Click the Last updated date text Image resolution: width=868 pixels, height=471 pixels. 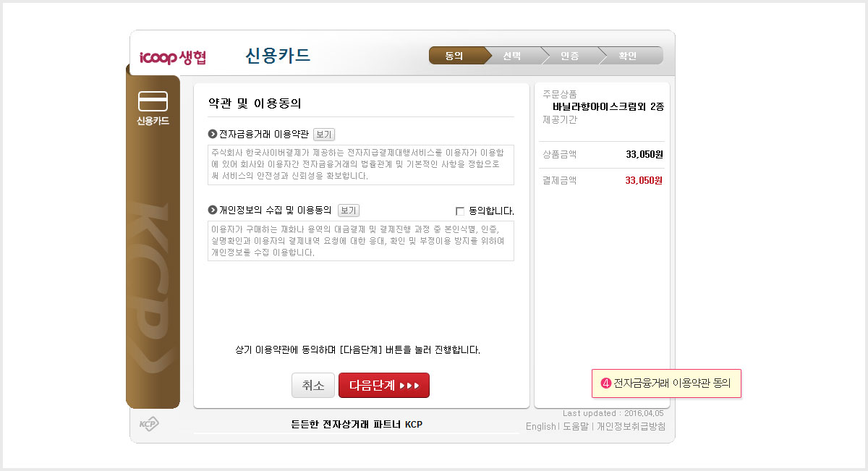pyautogui.click(x=614, y=413)
